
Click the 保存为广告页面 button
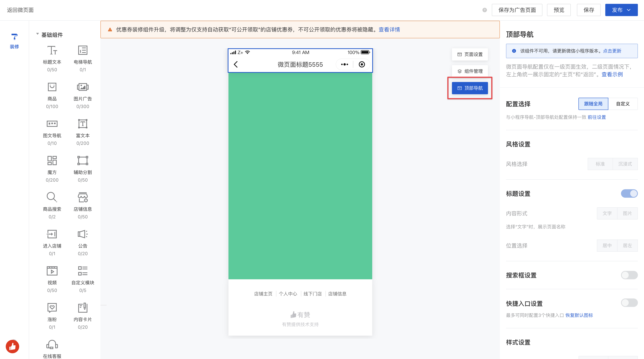coord(517,10)
